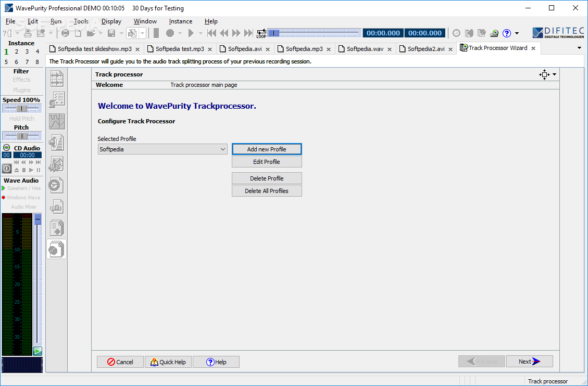Click the spectrum graph icon in vertical sidebar
The height and width of the screenshot is (386, 588).
57,121
